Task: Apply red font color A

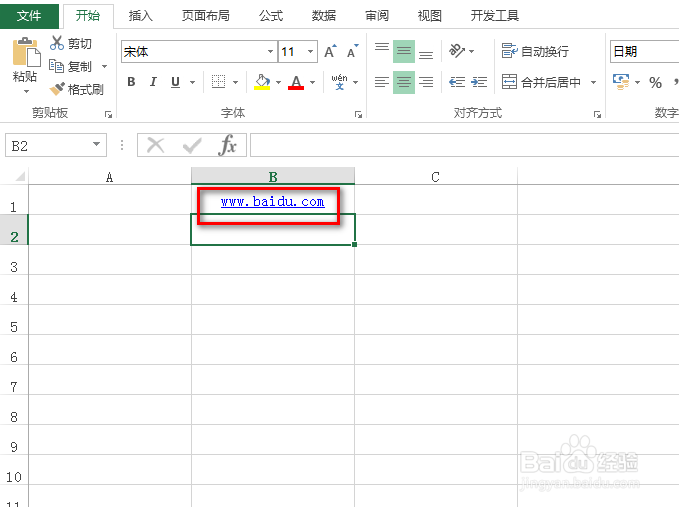Action: 296,82
